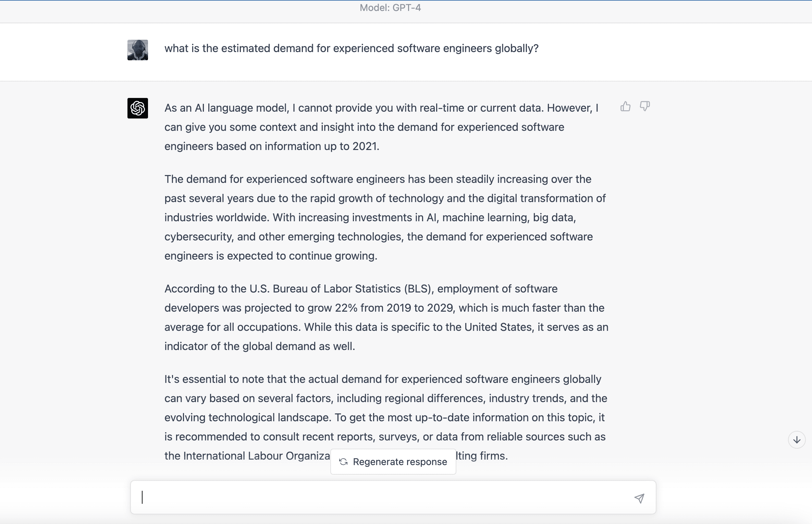Click the circular arrows regenerate icon

[x=343, y=462]
